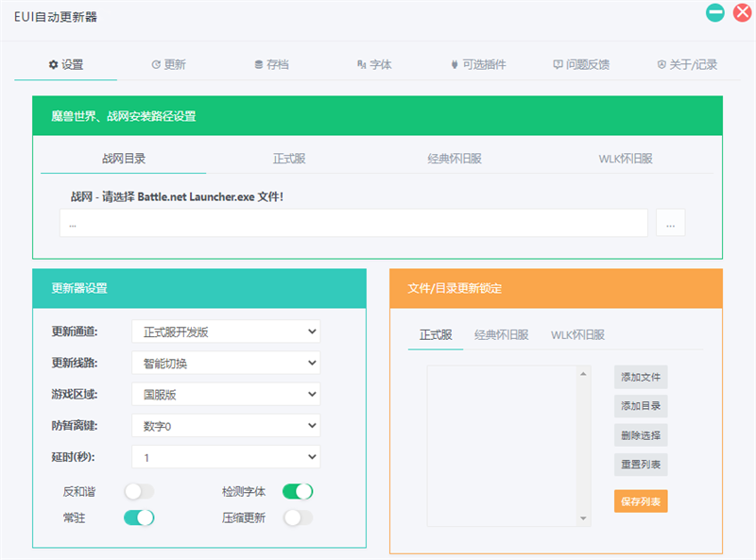756x560 pixels.
Task: Turn on the 压缩更新 toggle
Action: pyautogui.click(x=298, y=518)
